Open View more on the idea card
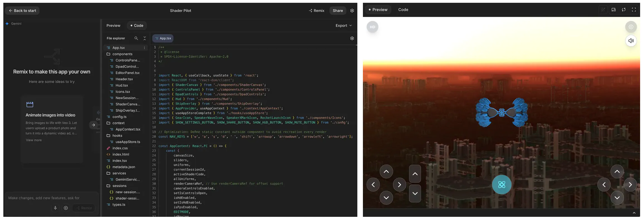 click(34, 140)
